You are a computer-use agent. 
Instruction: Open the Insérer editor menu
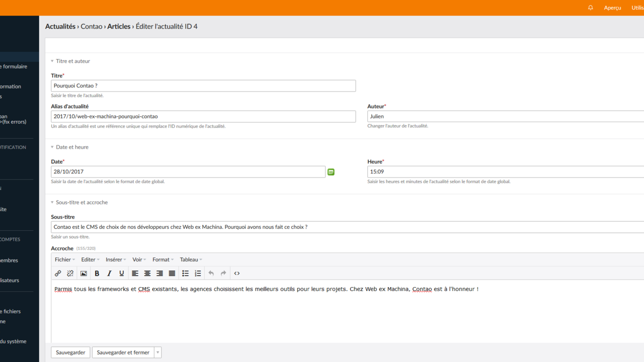[x=116, y=260]
